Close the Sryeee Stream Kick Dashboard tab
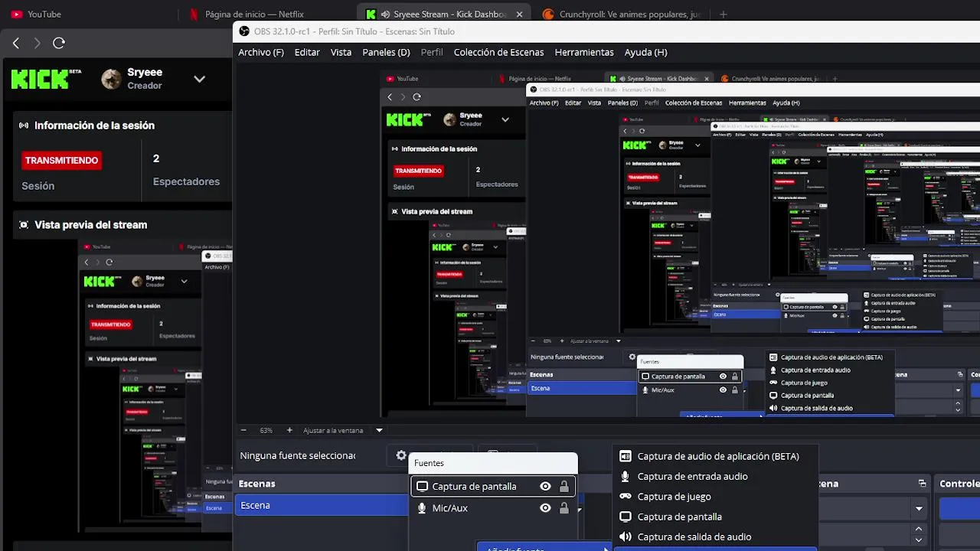The height and width of the screenshot is (551, 980). [x=520, y=14]
